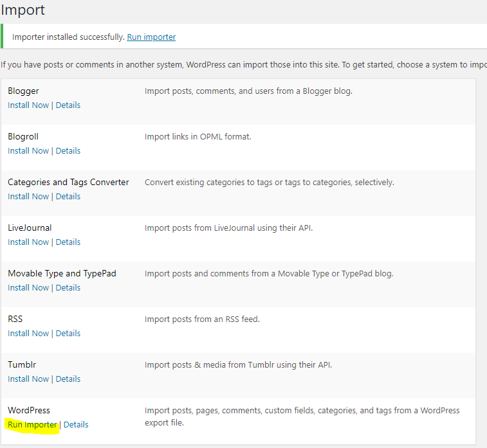Click the Blogger blog import description
This screenshot has height=448, width=487.
point(248,91)
